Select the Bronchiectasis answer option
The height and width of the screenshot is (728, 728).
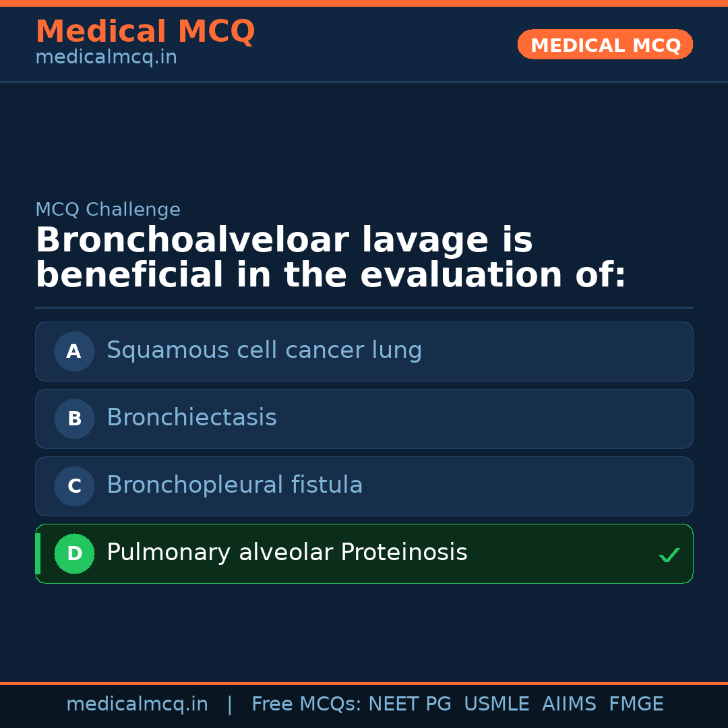point(191,418)
